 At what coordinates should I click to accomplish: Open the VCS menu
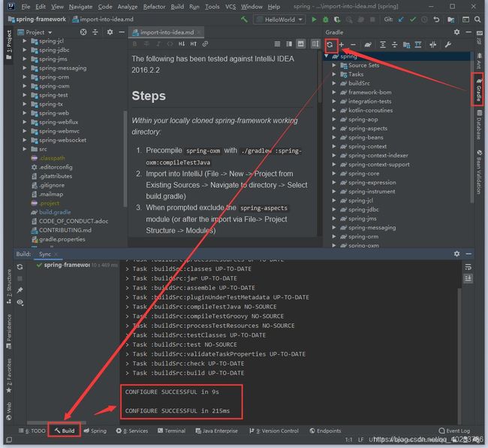[230, 7]
